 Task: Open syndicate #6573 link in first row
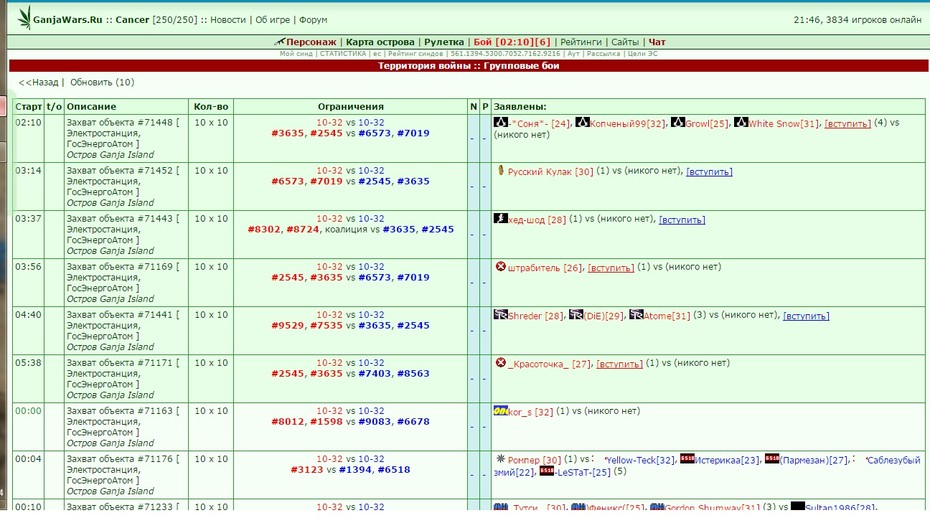tap(375, 133)
